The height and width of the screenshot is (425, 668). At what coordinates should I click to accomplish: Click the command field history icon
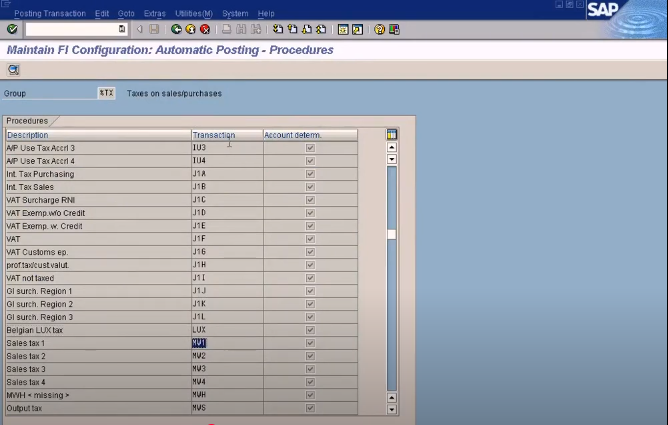pyautogui.click(x=122, y=29)
